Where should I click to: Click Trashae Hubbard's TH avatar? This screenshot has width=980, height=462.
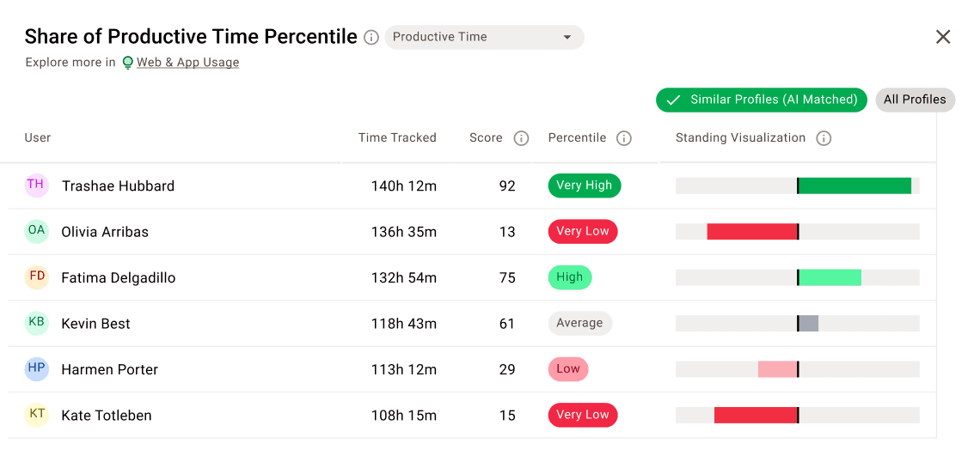pos(36,185)
